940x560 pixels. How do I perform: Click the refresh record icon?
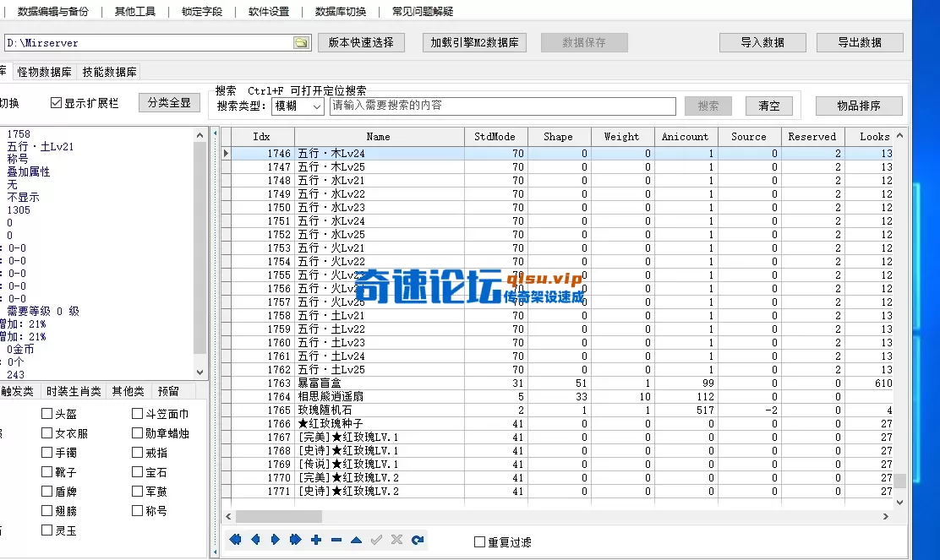(x=417, y=539)
